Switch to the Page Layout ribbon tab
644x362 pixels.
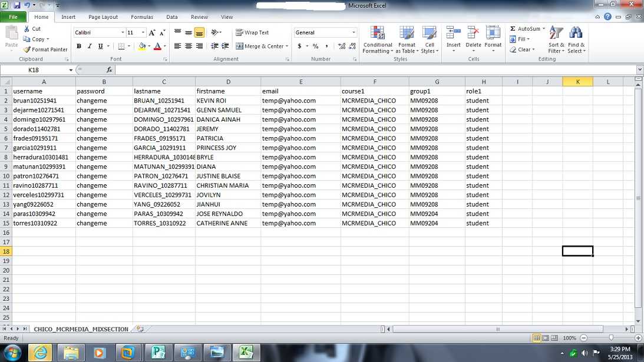(103, 17)
